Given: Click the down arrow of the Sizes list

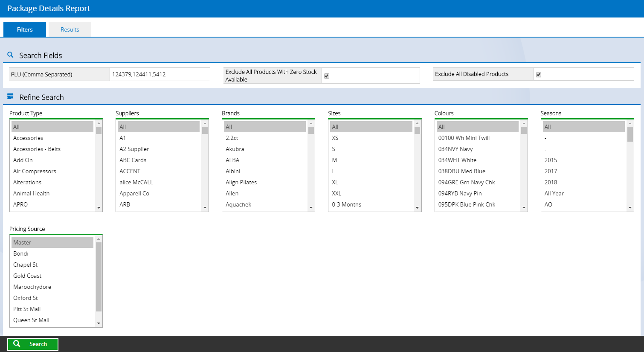Looking at the screenshot, I should point(418,208).
